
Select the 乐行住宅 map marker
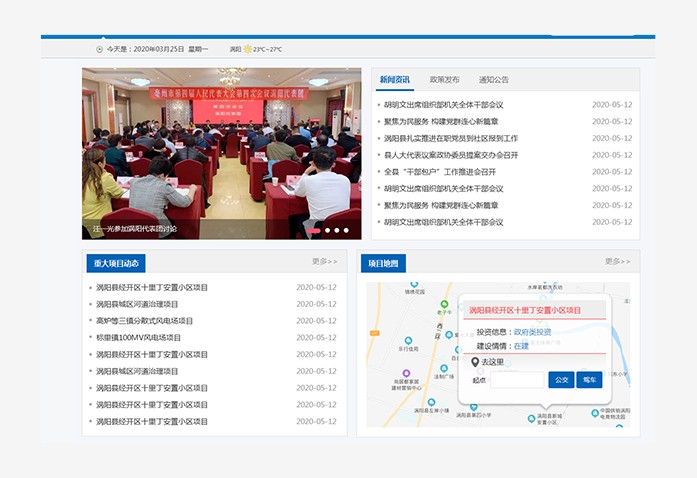pyautogui.click(x=408, y=341)
